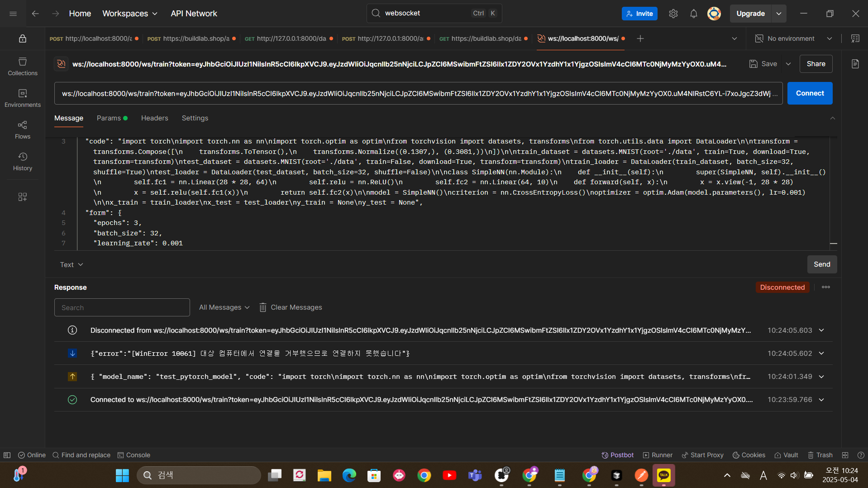Change message format Text dropdown

tap(72, 264)
